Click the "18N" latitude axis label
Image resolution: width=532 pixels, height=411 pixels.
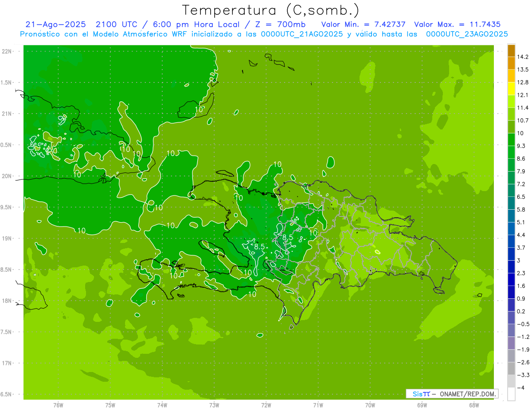click(6, 301)
